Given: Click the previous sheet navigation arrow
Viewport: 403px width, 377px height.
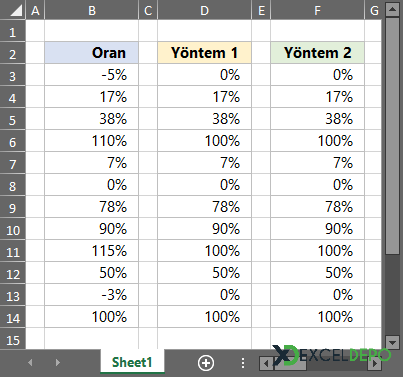Looking at the screenshot, I should pos(30,363).
